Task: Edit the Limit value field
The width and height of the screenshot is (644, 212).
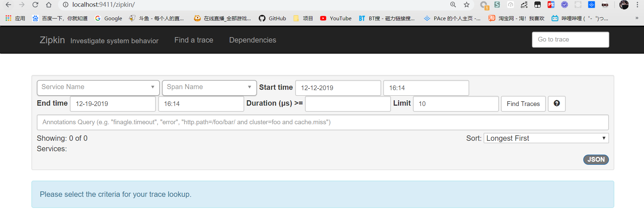Action: pos(456,104)
